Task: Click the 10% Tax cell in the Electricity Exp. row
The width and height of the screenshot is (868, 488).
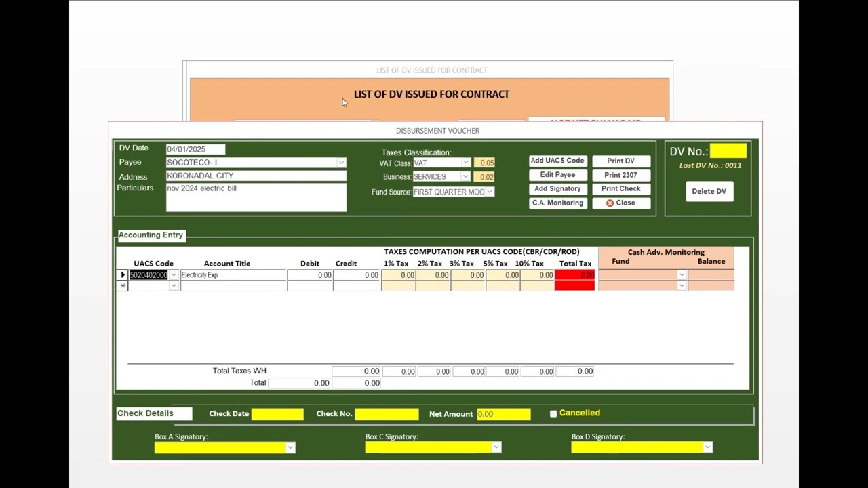Action: (x=538, y=275)
